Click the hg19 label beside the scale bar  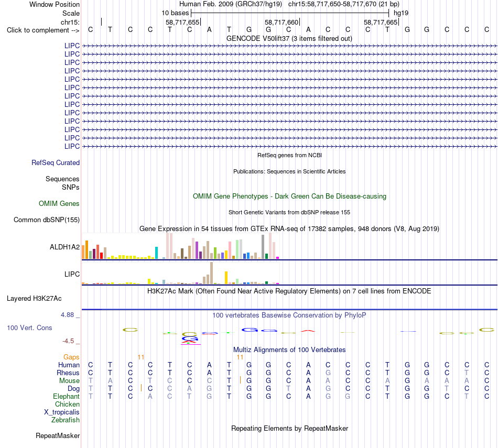coord(401,13)
